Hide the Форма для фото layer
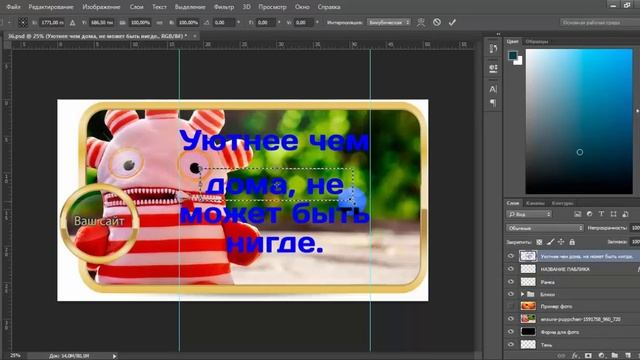 (511, 331)
